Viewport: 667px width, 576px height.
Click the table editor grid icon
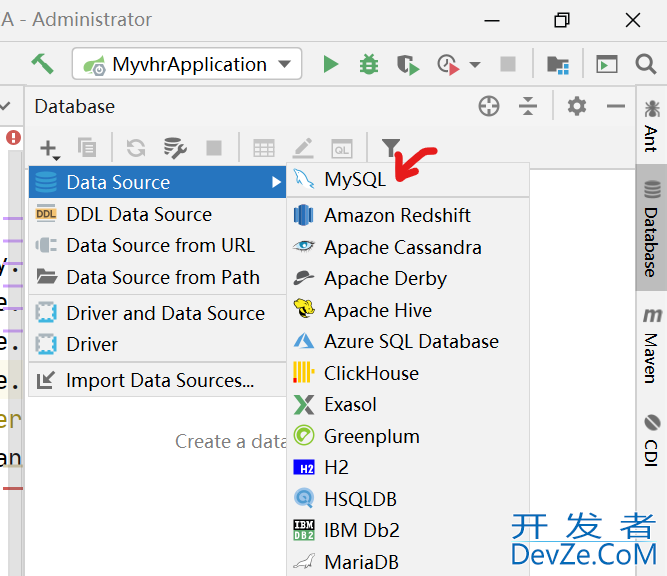point(264,149)
